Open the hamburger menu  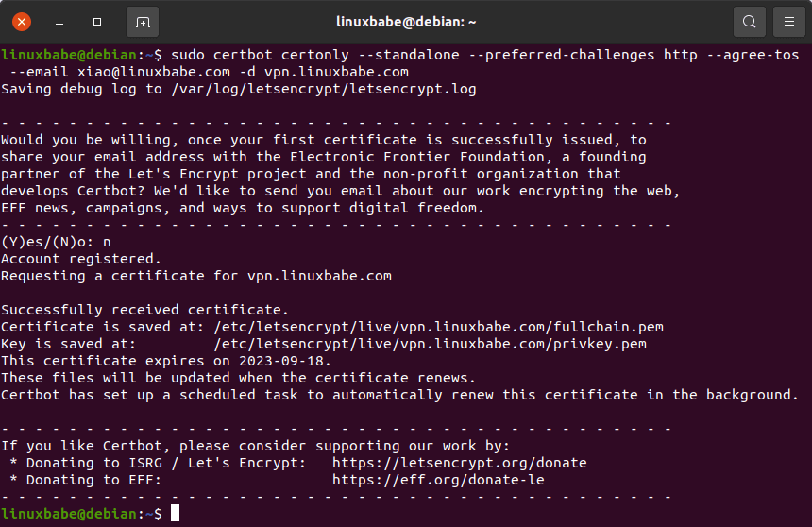click(788, 22)
